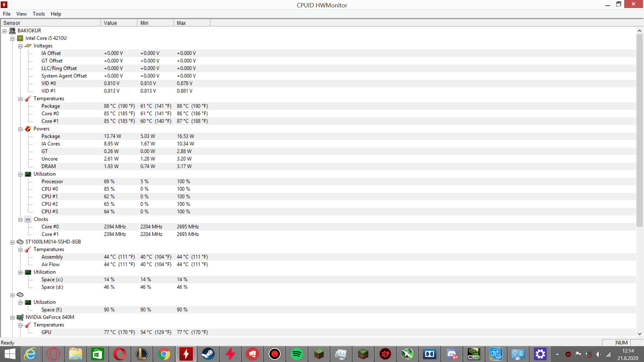This screenshot has height=362, width=644.
Task: Click the BAKIOKUR computer icon
Action: (12, 31)
